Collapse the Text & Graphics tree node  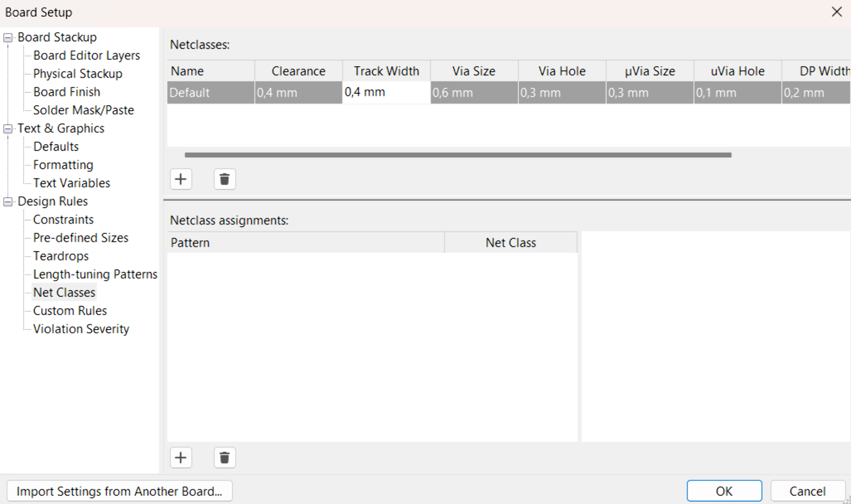[x=8, y=129]
